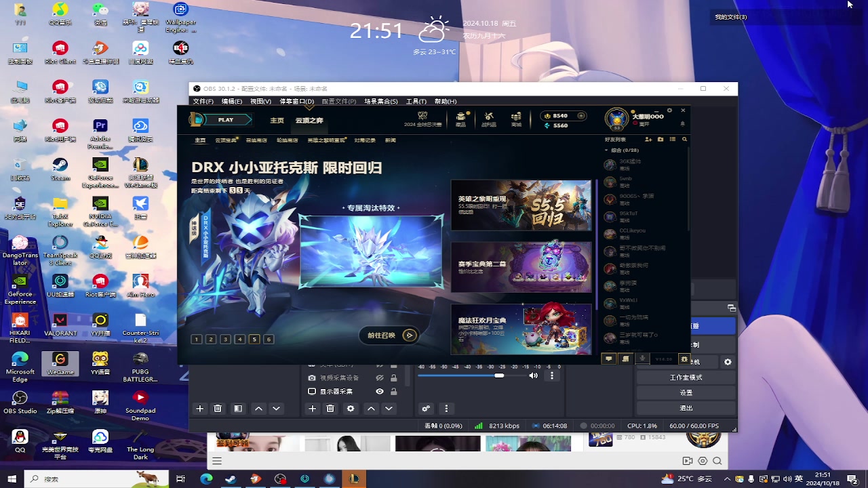
Task: Open the scene filters icon in OBS
Action: coord(238,409)
